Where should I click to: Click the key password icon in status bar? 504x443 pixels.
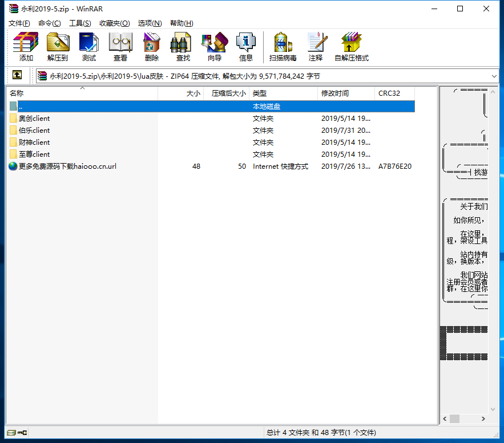pyautogui.click(x=22, y=433)
